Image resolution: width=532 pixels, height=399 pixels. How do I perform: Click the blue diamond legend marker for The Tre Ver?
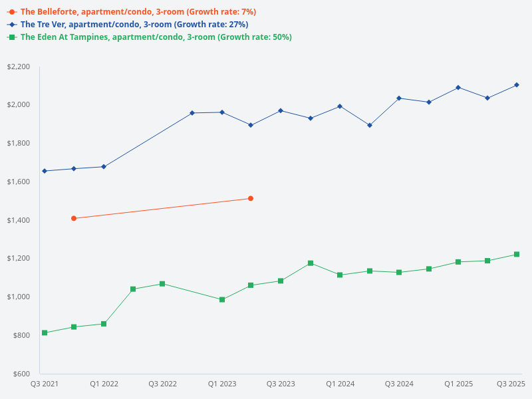[x=12, y=25]
